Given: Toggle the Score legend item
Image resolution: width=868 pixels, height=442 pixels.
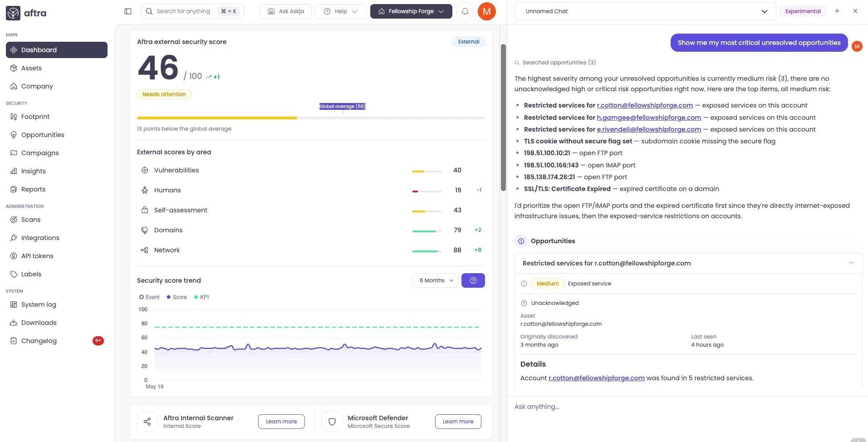Looking at the screenshot, I should (x=177, y=297).
